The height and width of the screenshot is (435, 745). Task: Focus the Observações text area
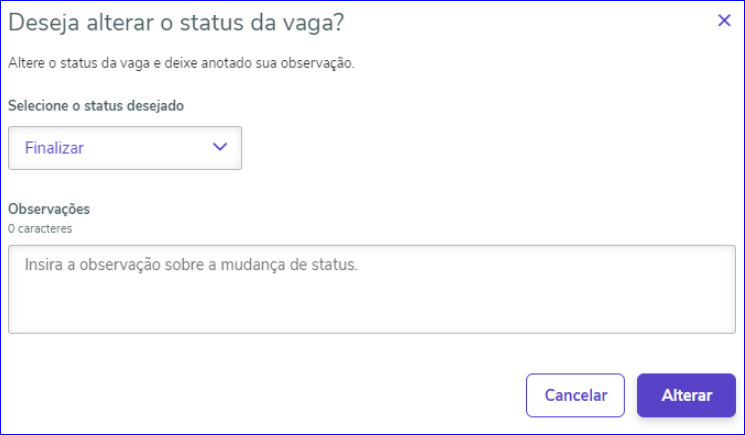[x=372, y=289]
